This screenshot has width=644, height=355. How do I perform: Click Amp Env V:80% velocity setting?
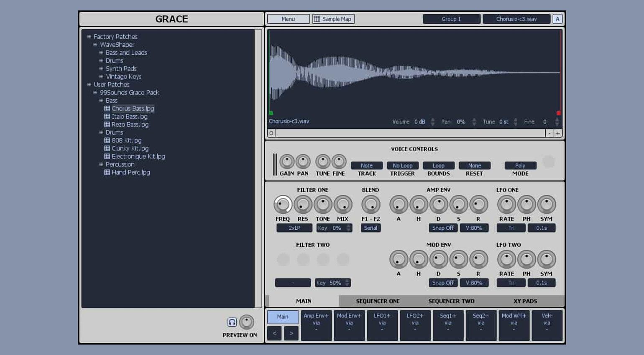[x=474, y=228]
